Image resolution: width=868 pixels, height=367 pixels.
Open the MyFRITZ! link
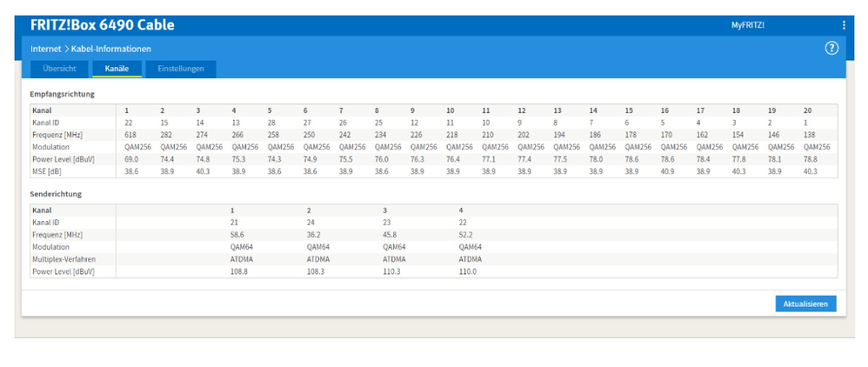pyautogui.click(x=748, y=25)
